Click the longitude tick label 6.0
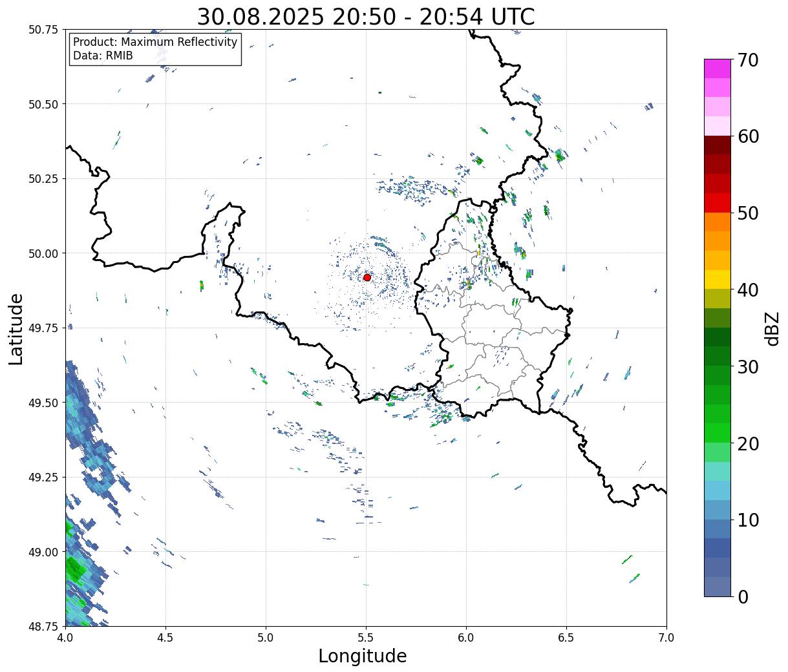The width and height of the screenshot is (788, 672). click(466, 638)
